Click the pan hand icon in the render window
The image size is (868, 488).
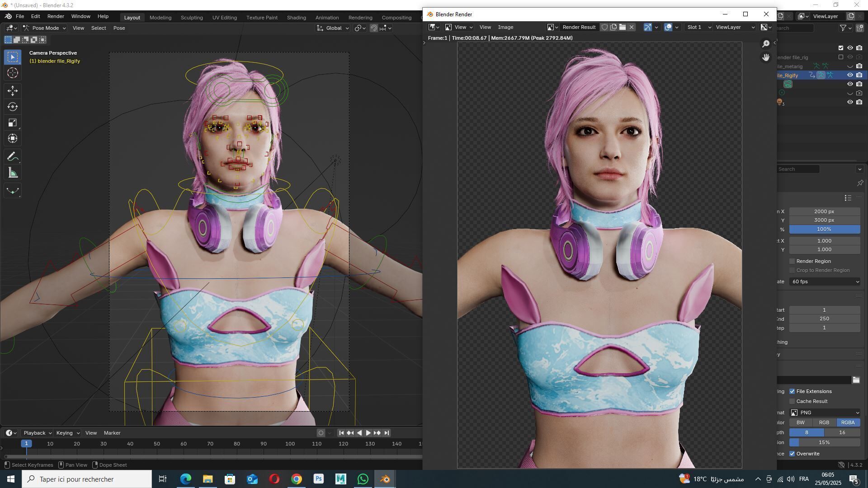[x=765, y=57]
